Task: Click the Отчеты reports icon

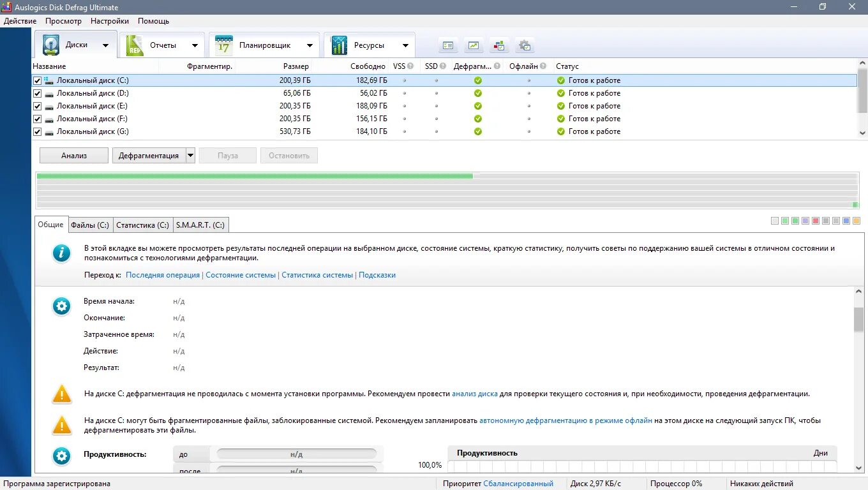Action: 135,45
